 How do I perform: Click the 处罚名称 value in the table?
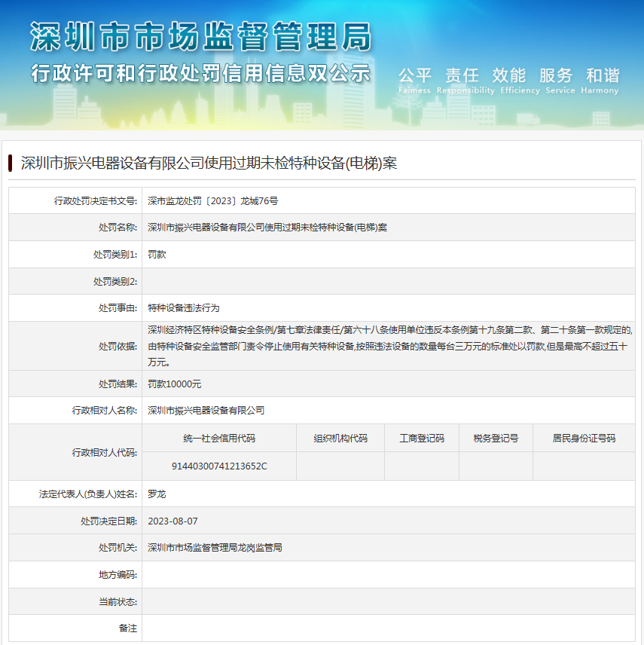click(x=267, y=227)
